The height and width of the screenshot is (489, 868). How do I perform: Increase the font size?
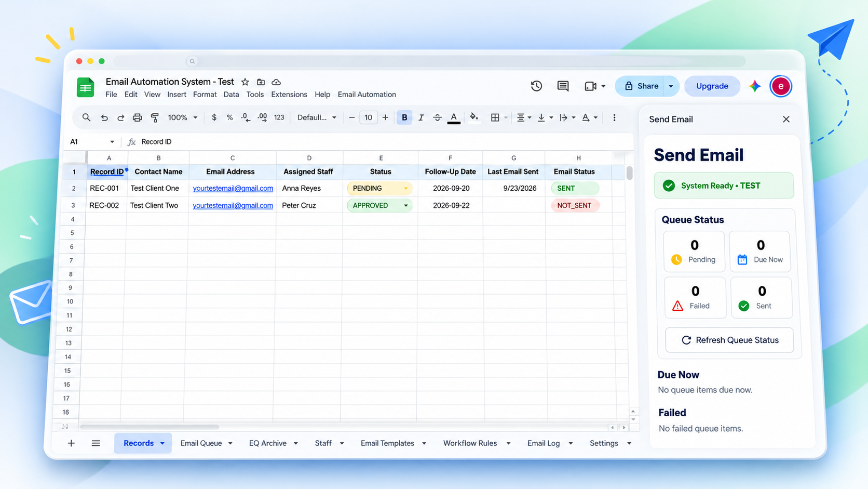(x=385, y=117)
